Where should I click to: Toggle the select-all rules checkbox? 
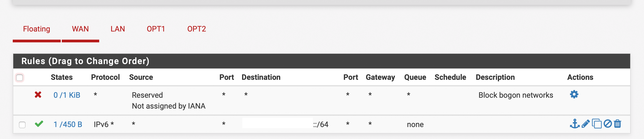pos(20,78)
